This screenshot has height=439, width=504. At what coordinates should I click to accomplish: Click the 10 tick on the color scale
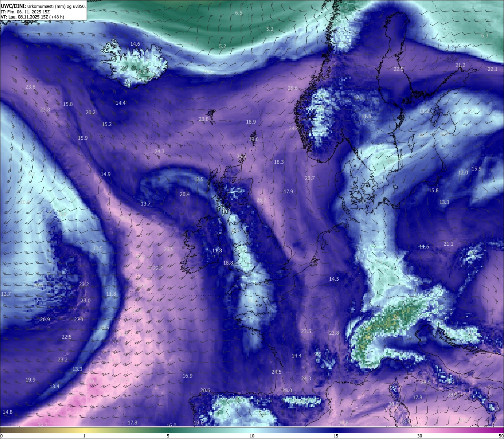[252, 436]
